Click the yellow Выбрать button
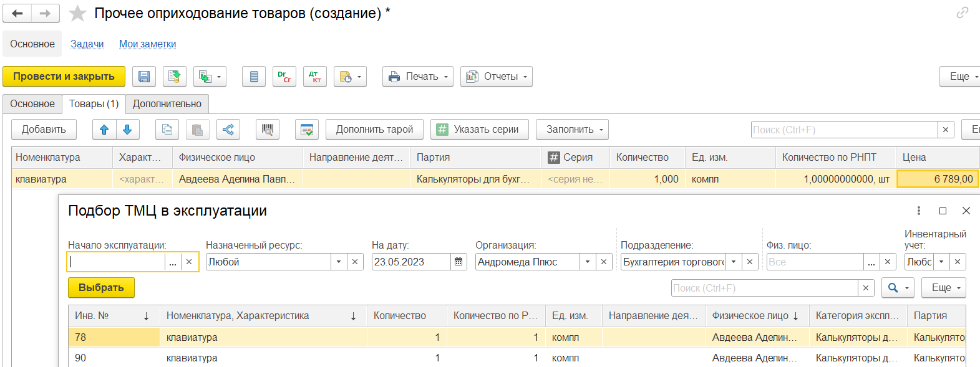This screenshot has width=980, height=367. coord(101,288)
